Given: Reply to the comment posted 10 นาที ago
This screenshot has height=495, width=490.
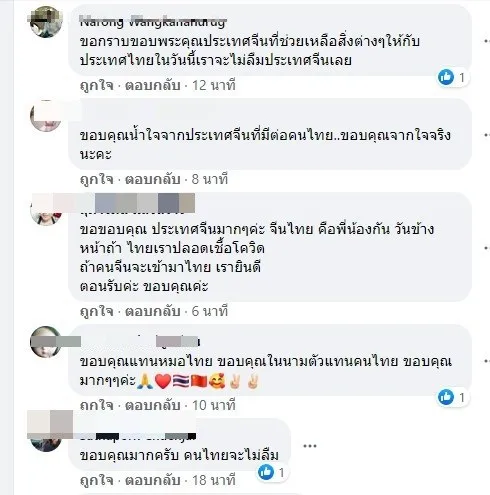Looking at the screenshot, I should click(152, 406).
